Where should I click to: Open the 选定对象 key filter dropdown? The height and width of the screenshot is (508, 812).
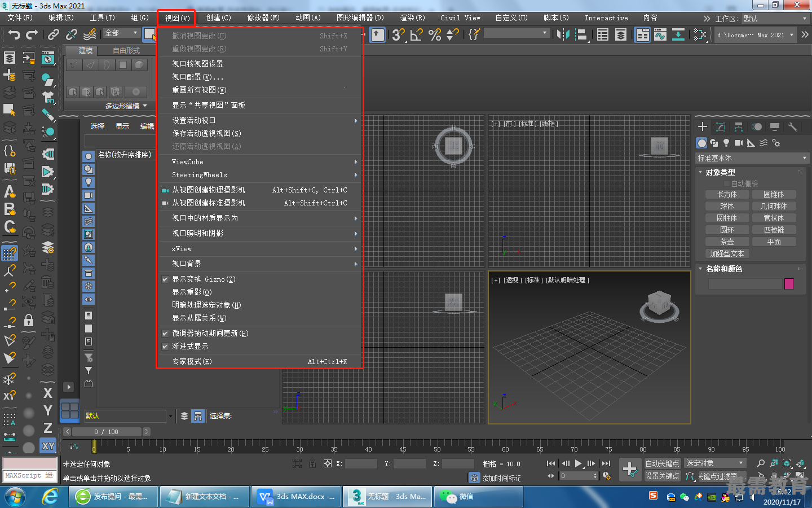(x=715, y=463)
